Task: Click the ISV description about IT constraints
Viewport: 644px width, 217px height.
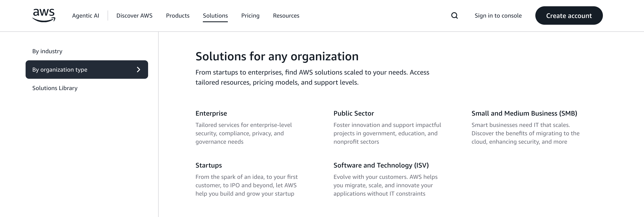Action: point(386,185)
